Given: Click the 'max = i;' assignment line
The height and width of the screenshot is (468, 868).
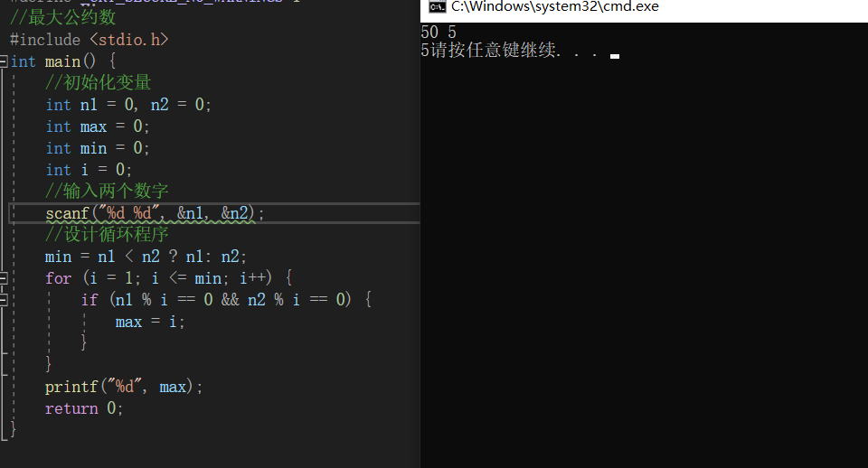Looking at the screenshot, I should pos(150,322).
